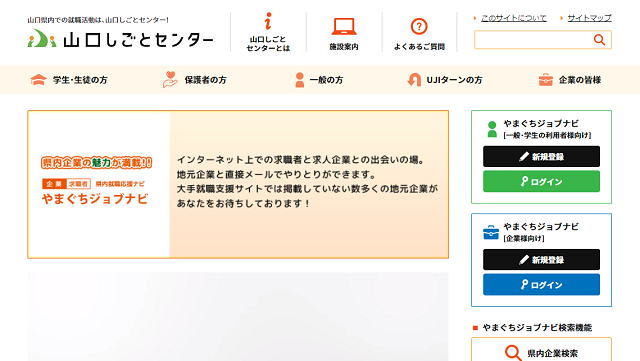Image resolution: width=640 pixels, height=361 pixels.
Task: Click 新規登録 in 企業様向け box
Action: click(x=541, y=260)
